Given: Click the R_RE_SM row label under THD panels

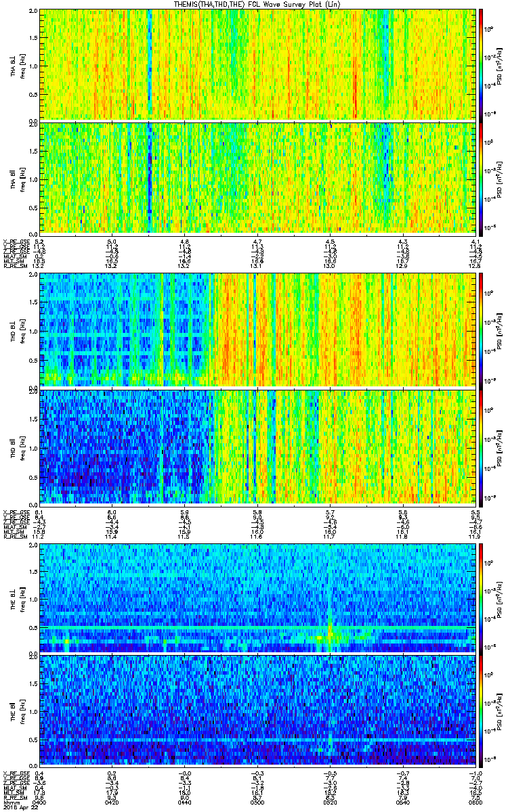Looking at the screenshot, I should (15, 537).
